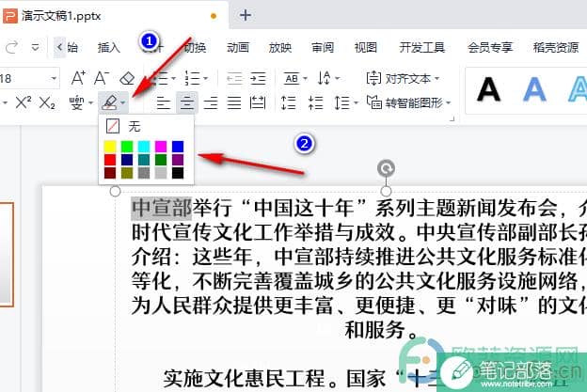The height and width of the screenshot is (392, 587).
Task: Apply the black preset text style A
Action: pyautogui.click(x=488, y=89)
